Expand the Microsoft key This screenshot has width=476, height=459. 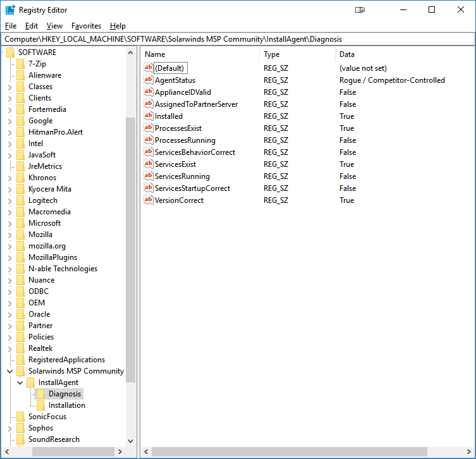coord(9,223)
